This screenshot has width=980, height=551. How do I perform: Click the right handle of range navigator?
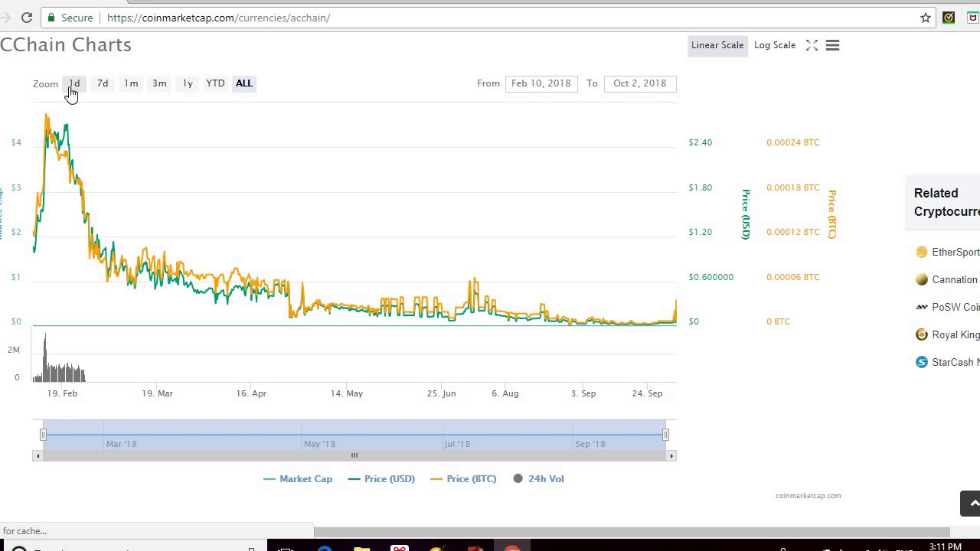665,435
